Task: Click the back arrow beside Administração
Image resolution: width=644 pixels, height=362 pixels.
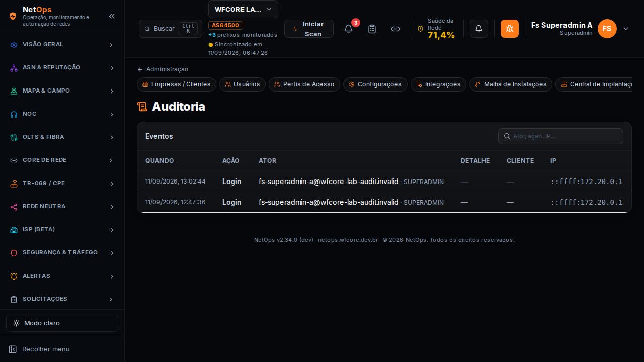Action: coord(140,69)
